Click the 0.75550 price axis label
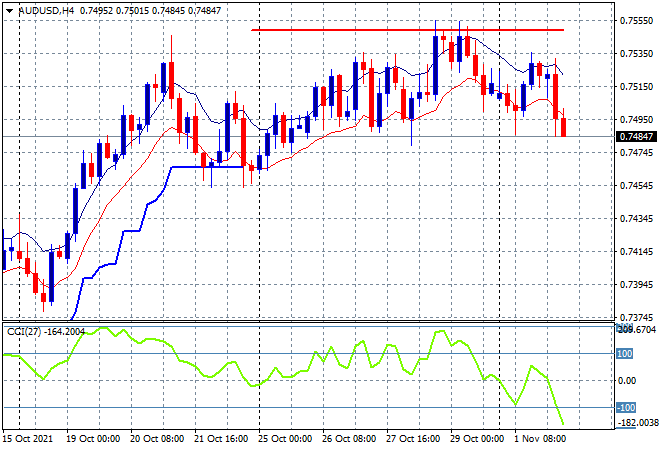Screen dimensions: 660x450 636,21
